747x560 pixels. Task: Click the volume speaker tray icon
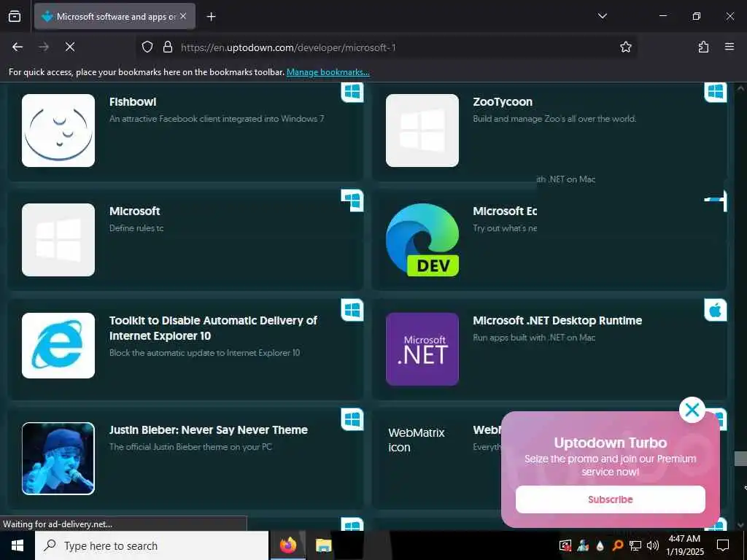coord(653,545)
